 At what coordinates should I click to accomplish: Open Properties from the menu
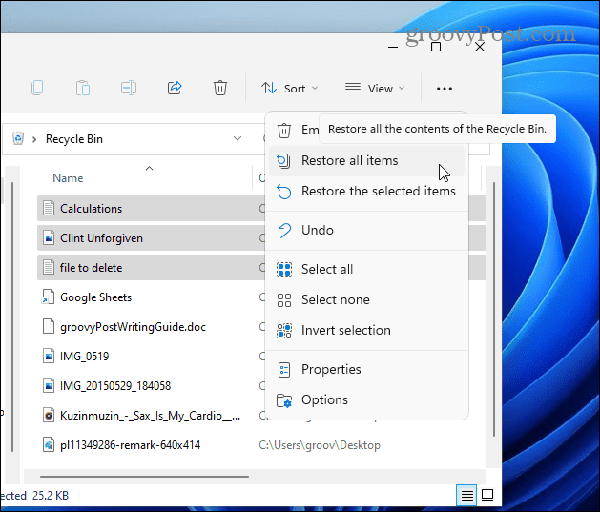(x=331, y=369)
